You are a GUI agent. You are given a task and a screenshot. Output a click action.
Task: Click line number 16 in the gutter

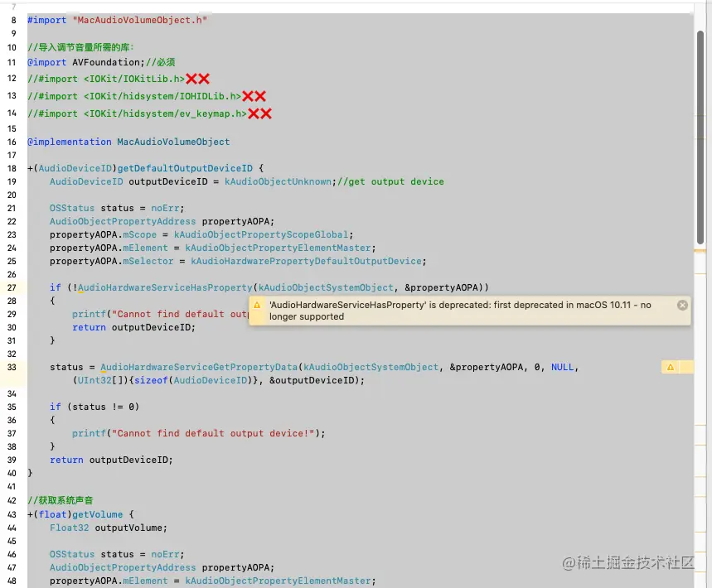12,142
